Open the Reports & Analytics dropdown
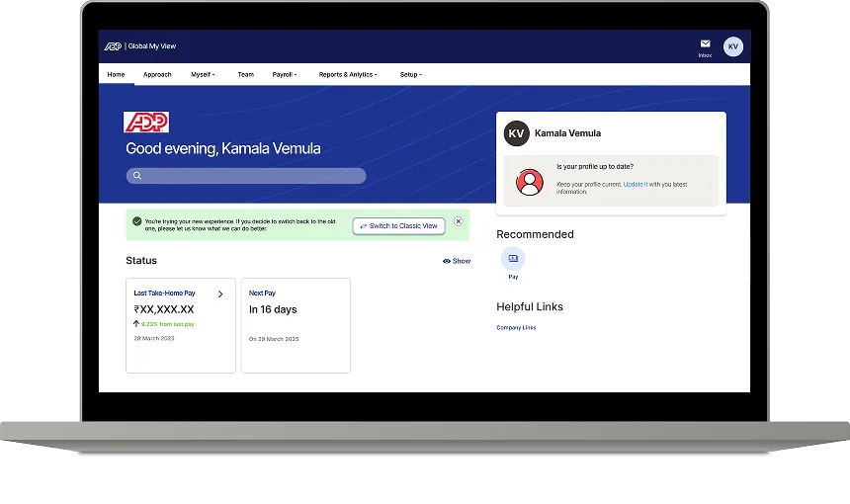850x504 pixels. 348,74
